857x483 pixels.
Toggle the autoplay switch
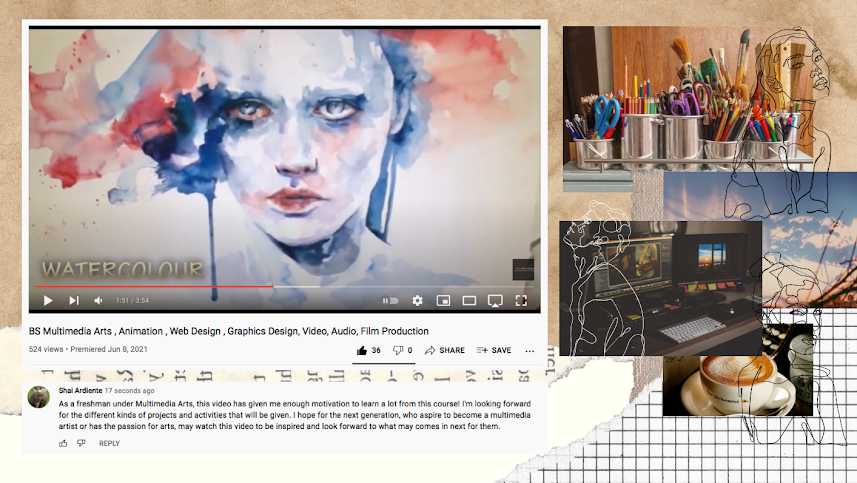(x=390, y=301)
